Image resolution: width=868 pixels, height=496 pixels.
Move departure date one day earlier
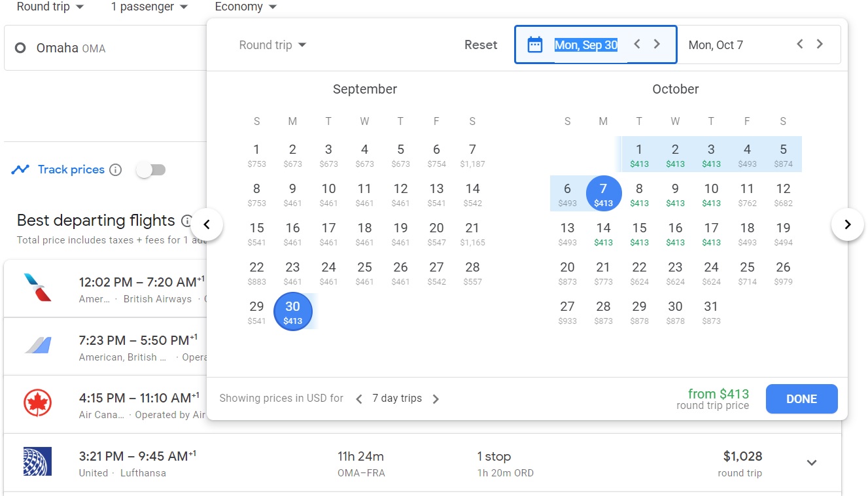tap(637, 44)
